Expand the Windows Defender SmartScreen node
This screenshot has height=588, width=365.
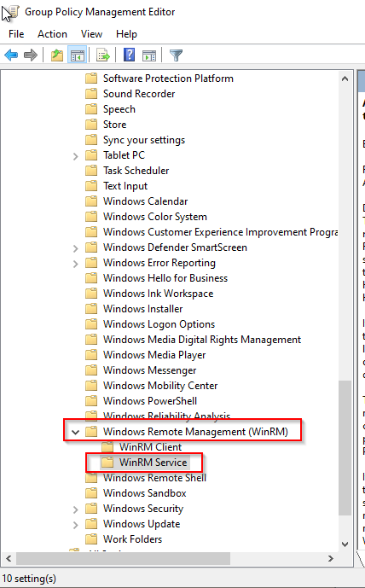[75, 248]
